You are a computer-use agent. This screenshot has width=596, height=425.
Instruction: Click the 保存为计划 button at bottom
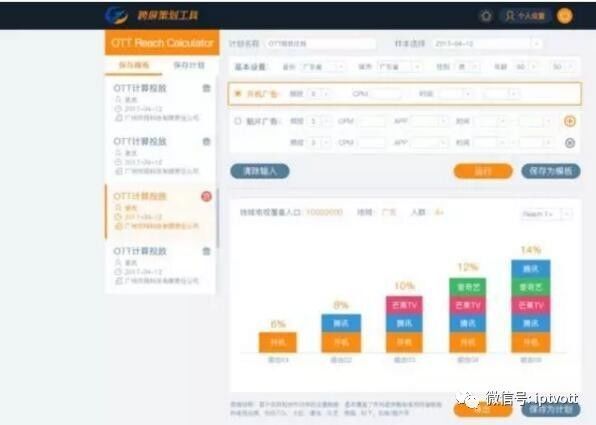click(x=551, y=410)
